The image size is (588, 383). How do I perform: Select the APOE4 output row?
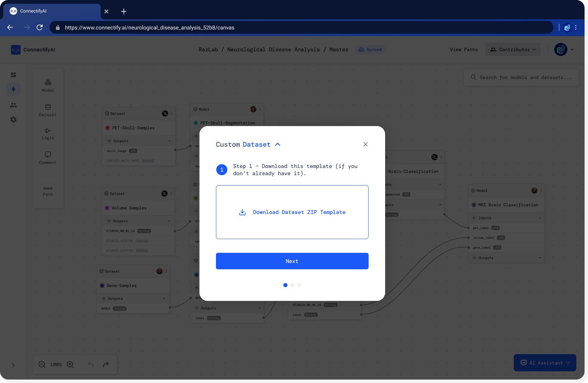pos(133,308)
